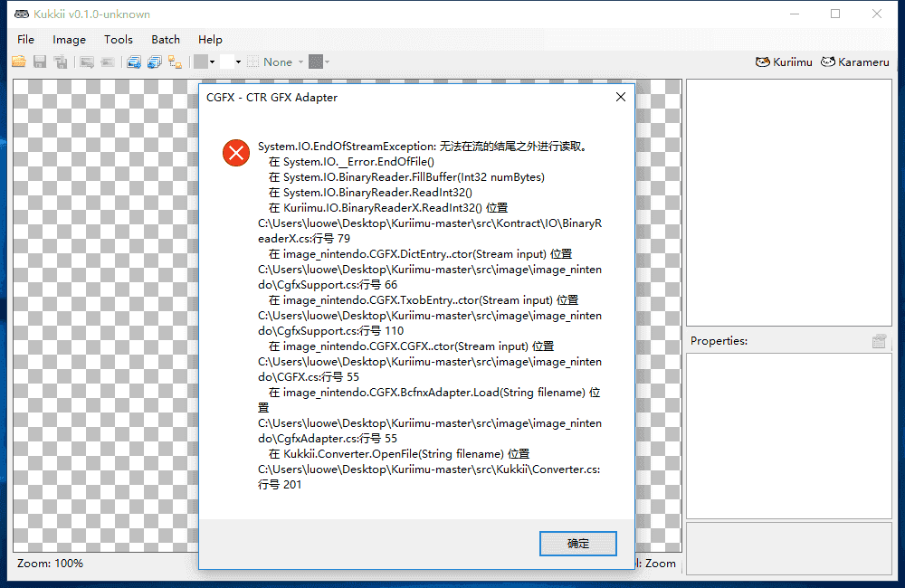Screen dimensions: 905x588
Task: Click the gray grid color swatch
Action: pyautogui.click(x=200, y=62)
